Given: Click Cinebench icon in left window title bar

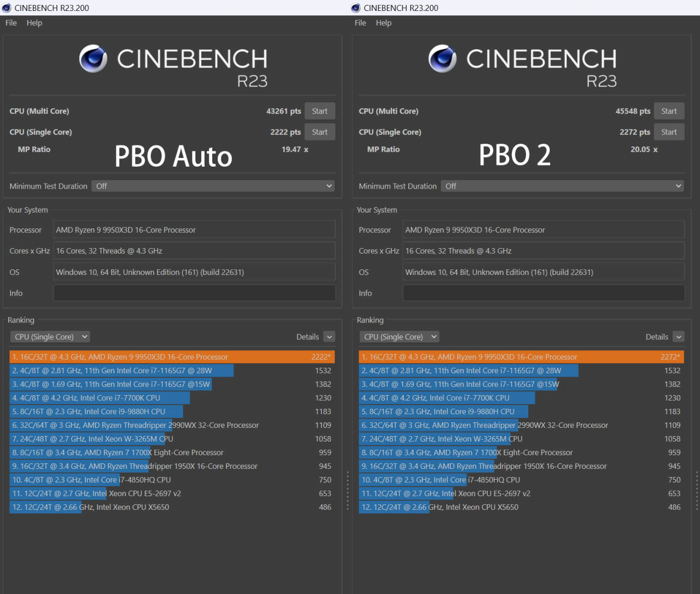Looking at the screenshot, I should click(7, 8).
